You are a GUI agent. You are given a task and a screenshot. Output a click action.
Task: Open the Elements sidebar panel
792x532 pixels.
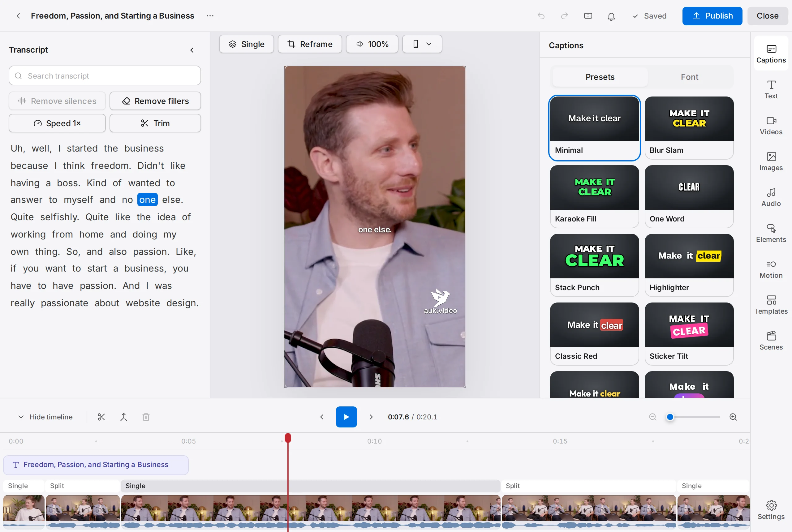pyautogui.click(x=771, y=234)
